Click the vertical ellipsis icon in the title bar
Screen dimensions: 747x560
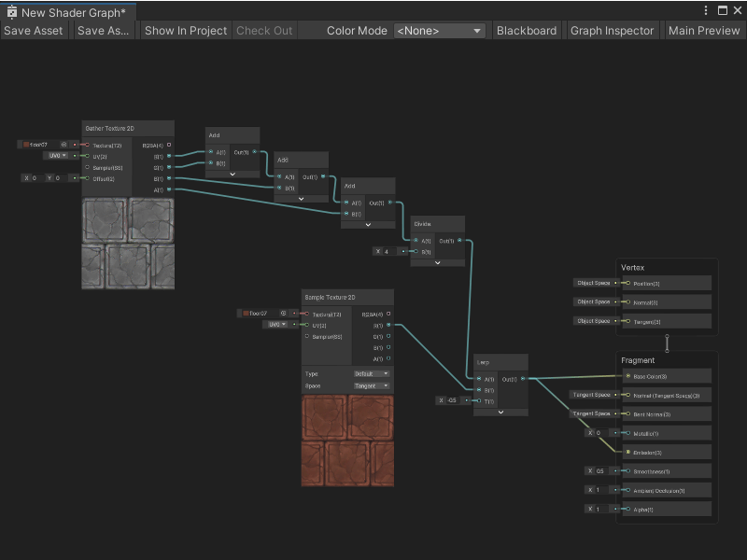click(707, 9)
